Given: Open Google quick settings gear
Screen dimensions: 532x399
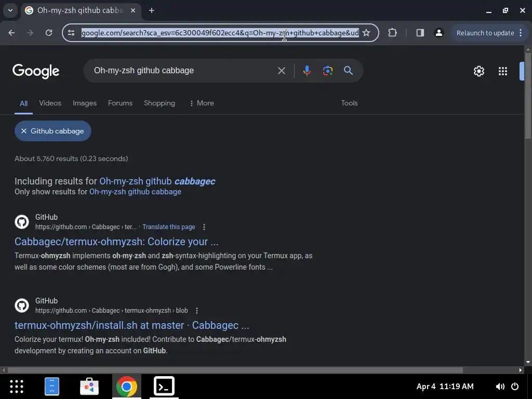Looking at the screenshot, I should click(x=478, y=71).
